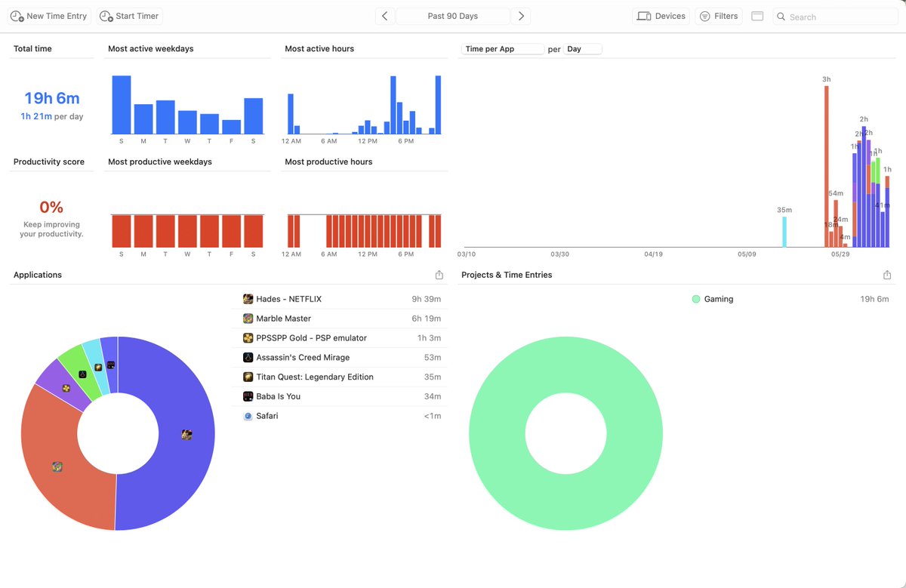Click the Marble Master icon inside the donut chart
Screen dimensions: 906x588
[57, 467]
